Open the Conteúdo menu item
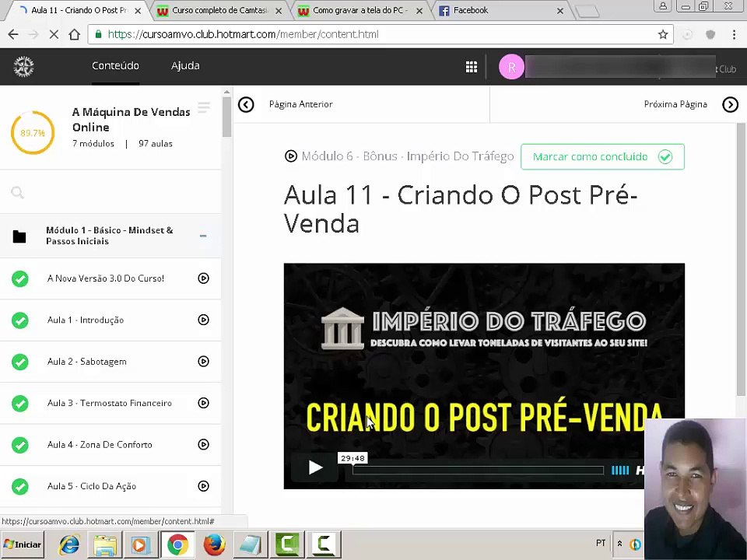 (115, 65)
